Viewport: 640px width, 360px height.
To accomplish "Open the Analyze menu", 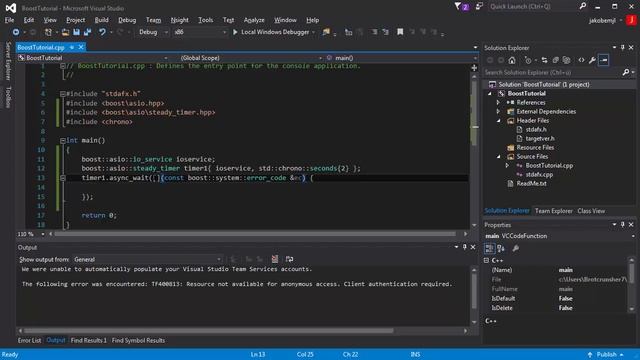I will pos(254,20).
